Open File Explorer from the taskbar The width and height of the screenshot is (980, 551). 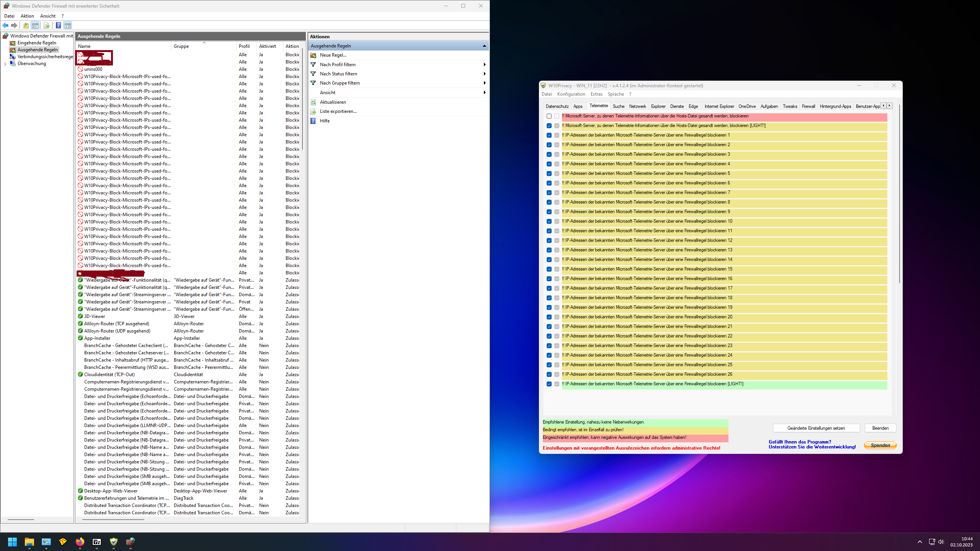click(x=29, y=542)
